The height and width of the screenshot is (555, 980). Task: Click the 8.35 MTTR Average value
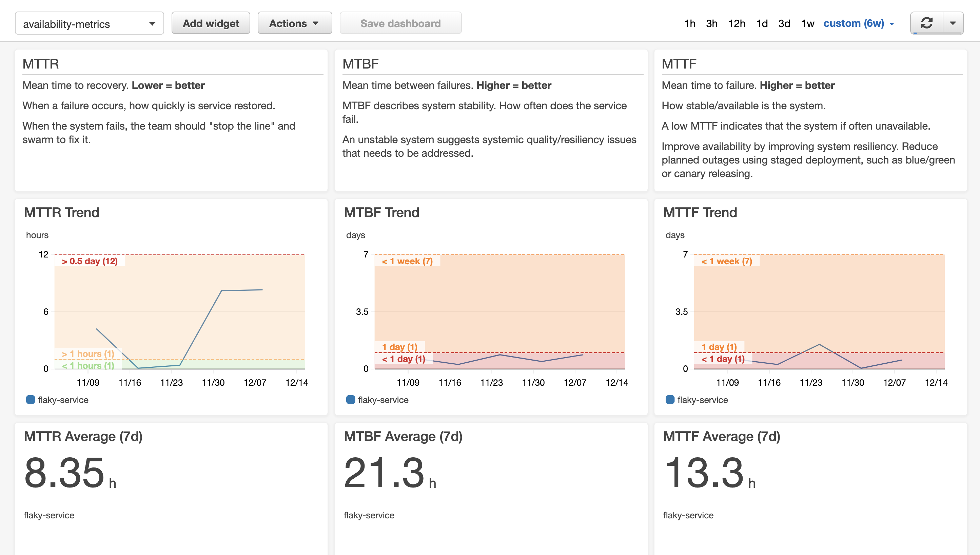tap(64, 473)
